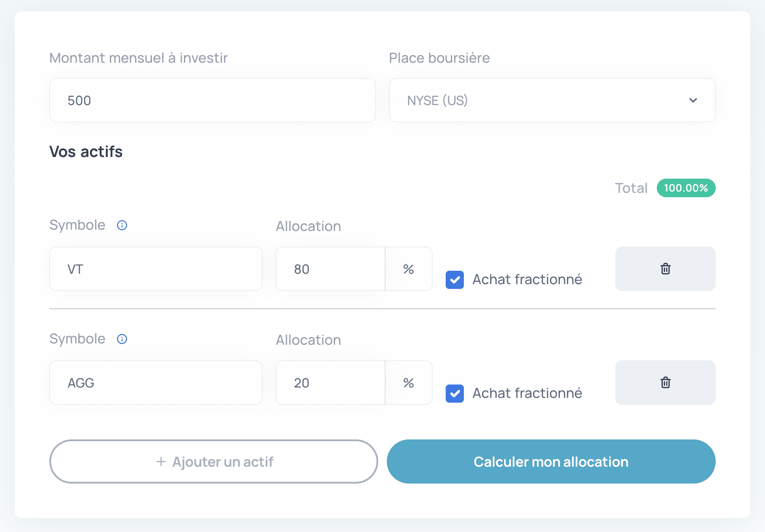Click the plus icon in Ajouter un actif
Image resolution: width=765 pixels, height=532 pixels.
click(161, 461)
